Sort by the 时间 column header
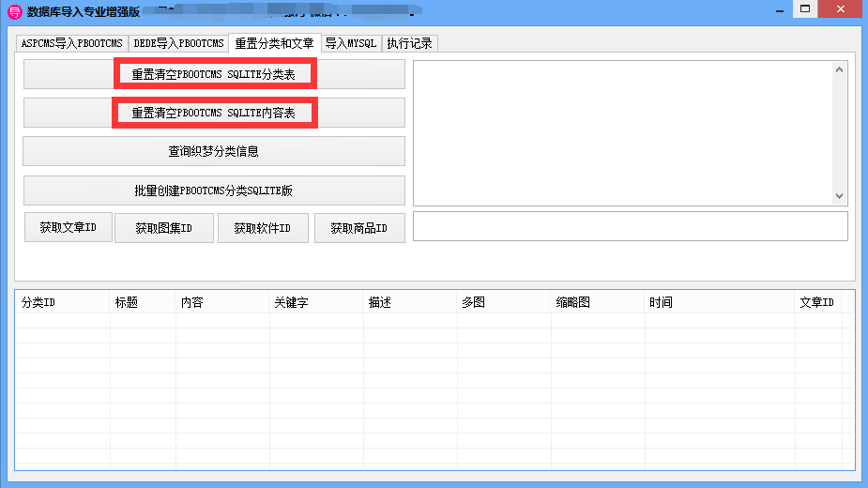Viewport: 868px width, 488px height. coord(719,302)
